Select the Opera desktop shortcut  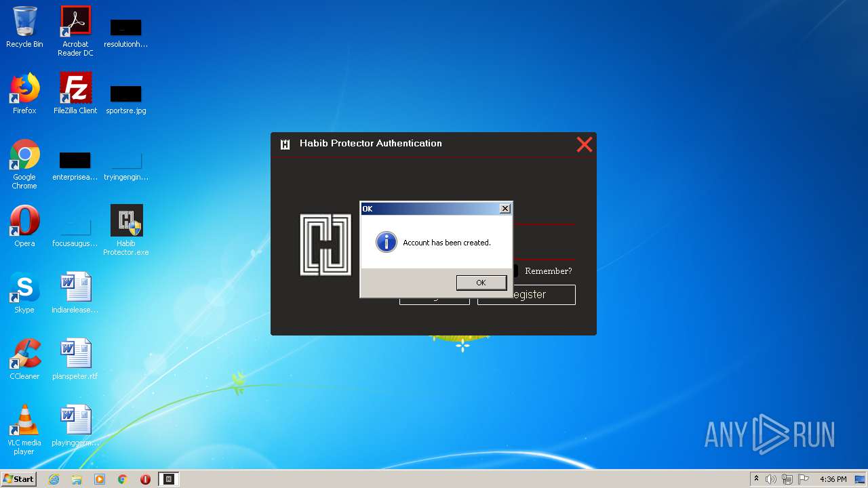pos(24,226)
